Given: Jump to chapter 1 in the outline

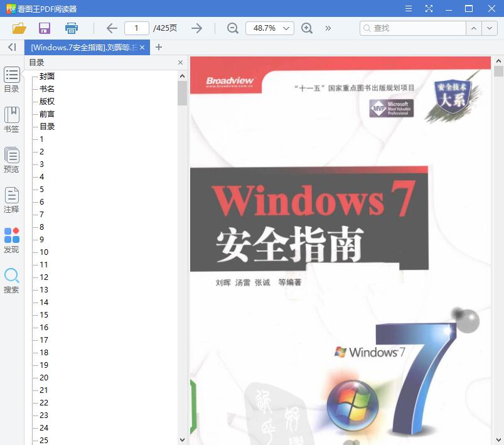Looking at the screenshot, I should (x=41, y=139).
